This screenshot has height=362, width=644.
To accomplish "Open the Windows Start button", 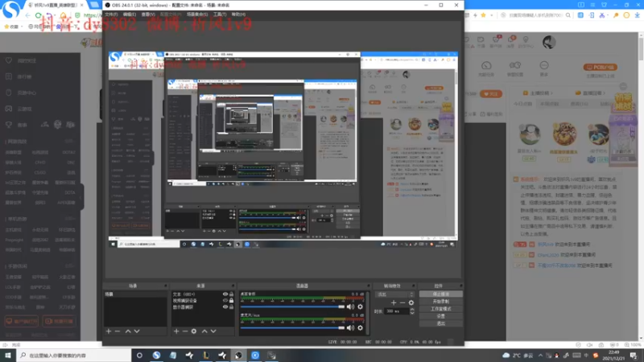I will [8, 356].
